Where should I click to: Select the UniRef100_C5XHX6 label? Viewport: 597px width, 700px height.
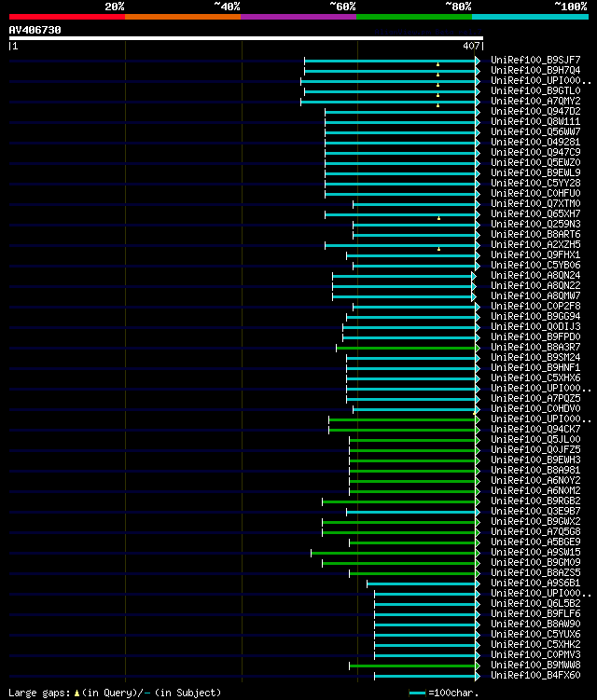(535, 378)
